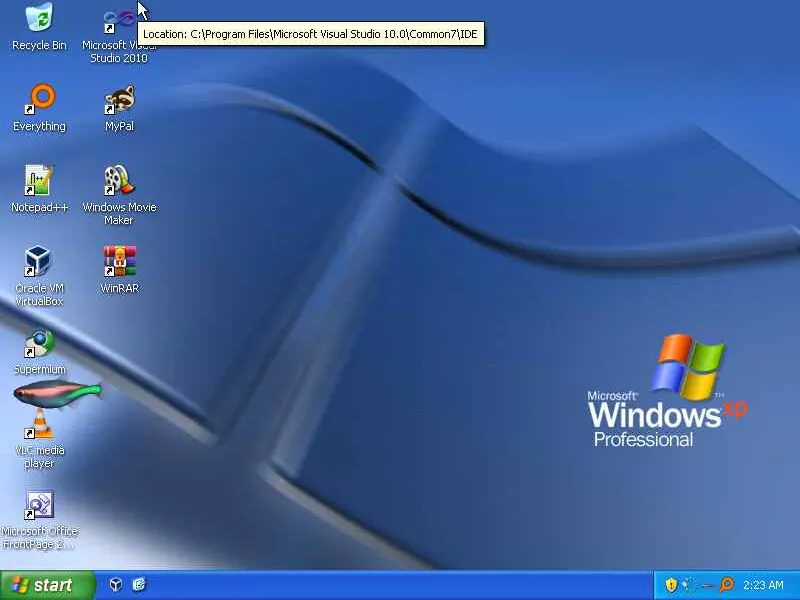Select the Oracle VM VirtualBox desktop shortcut

pyautogui.click(x=39, y=276)
